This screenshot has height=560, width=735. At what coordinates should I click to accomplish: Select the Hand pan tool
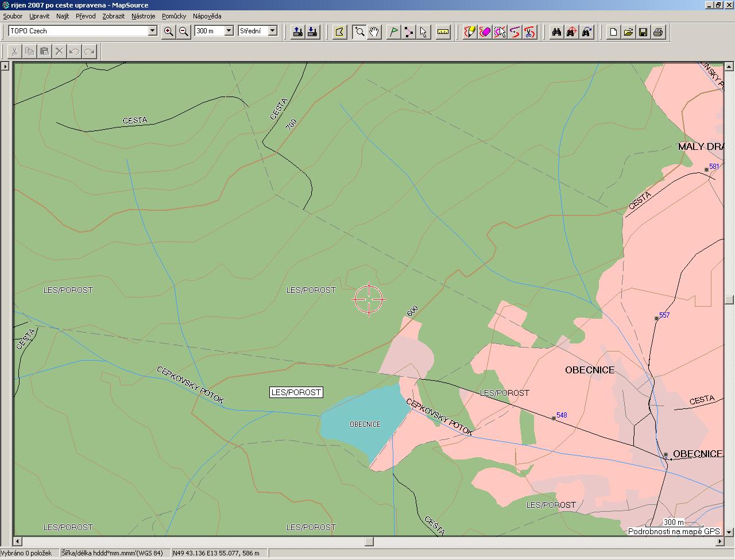374,32
